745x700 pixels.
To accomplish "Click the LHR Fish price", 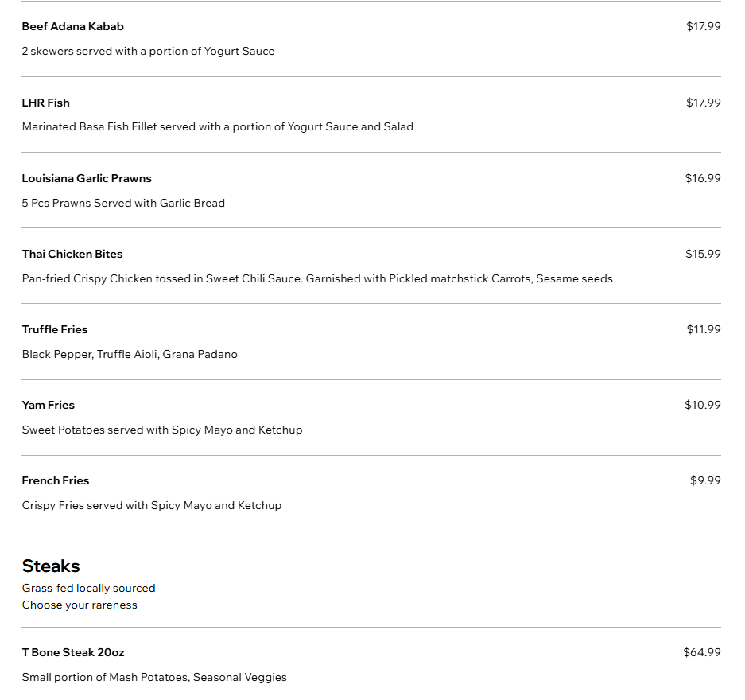I will (x=703, y=103).
